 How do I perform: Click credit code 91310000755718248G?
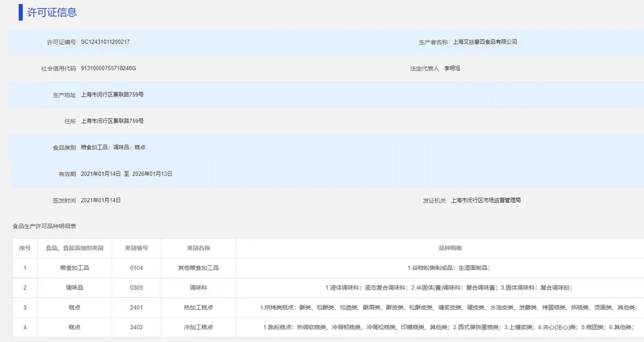[108, 68]
